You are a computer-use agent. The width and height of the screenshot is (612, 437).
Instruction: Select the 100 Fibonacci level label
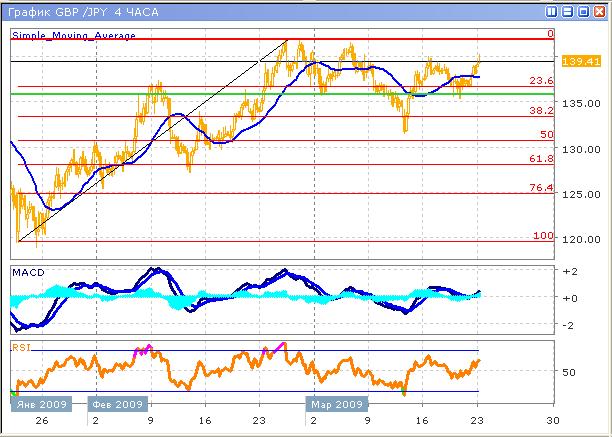tap(543, 235)
